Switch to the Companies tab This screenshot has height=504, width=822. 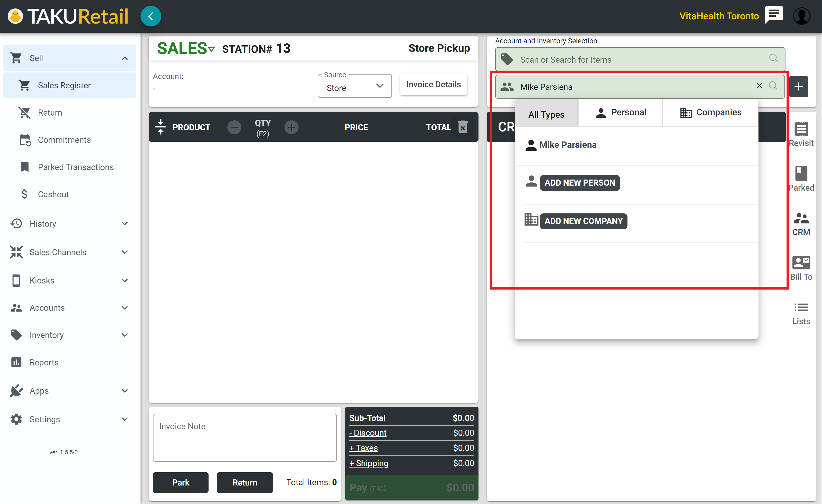(710, 113)
